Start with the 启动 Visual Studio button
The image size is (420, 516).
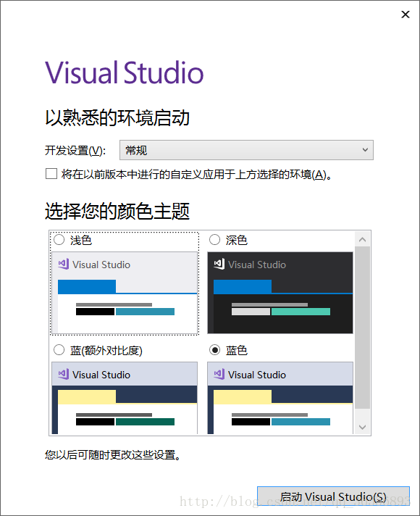point(333,496)
